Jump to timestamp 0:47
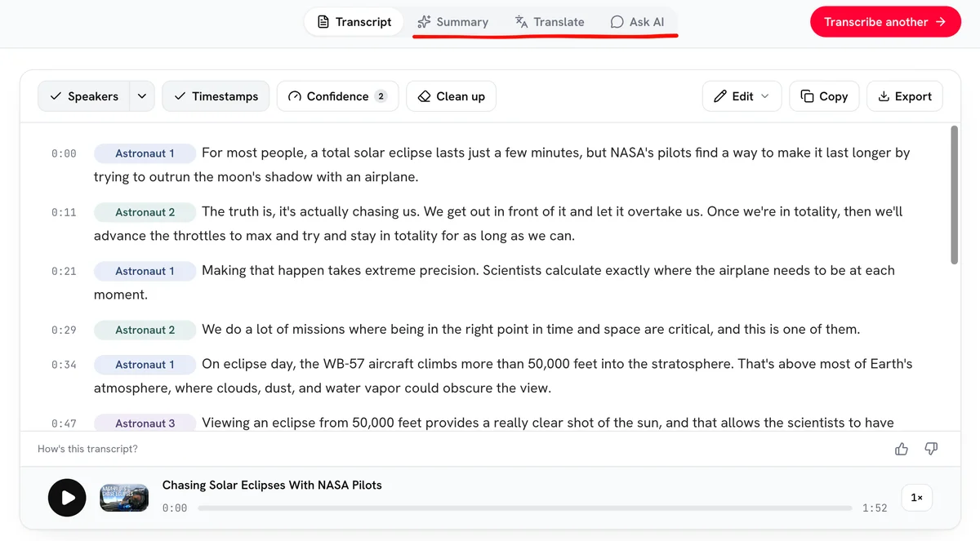Image resolution: width=980 pixels, height=541 pixels. [x=64, y=423]
